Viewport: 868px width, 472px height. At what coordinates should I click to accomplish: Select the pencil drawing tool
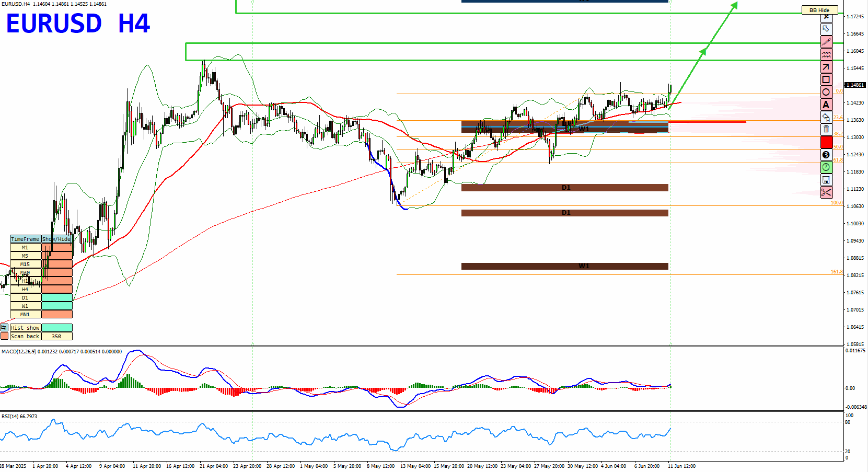point(826,42)
